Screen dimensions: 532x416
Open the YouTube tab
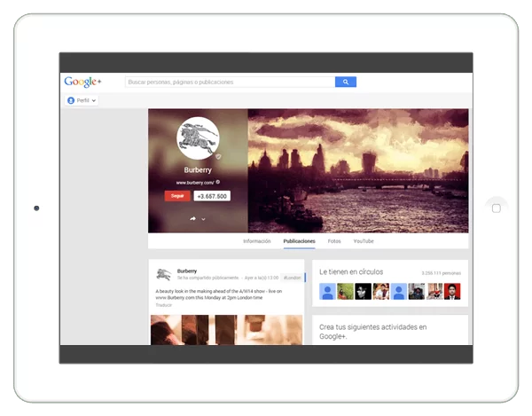(x=364, y=241)
